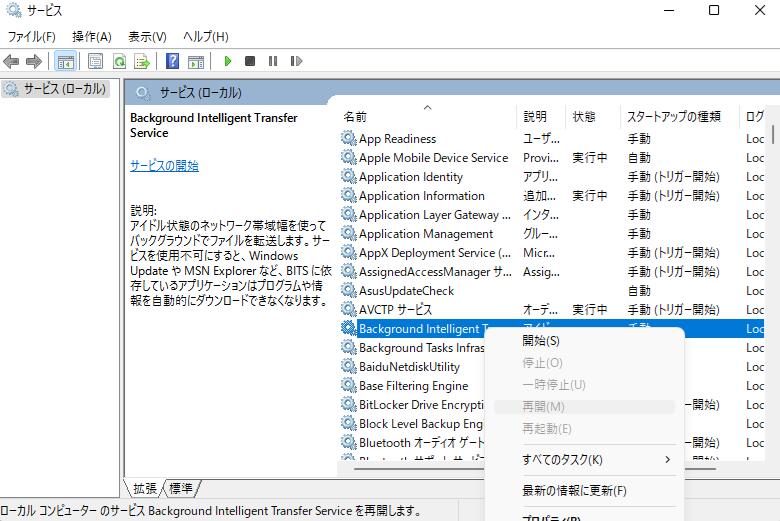Select Block Level Backup Engine service name
This screenshot has width=780, height=521.
click(421, 424)
